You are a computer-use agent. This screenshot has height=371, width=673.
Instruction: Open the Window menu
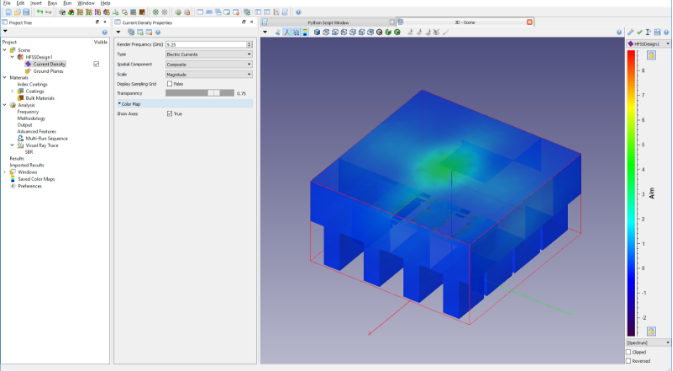point(86,3)
